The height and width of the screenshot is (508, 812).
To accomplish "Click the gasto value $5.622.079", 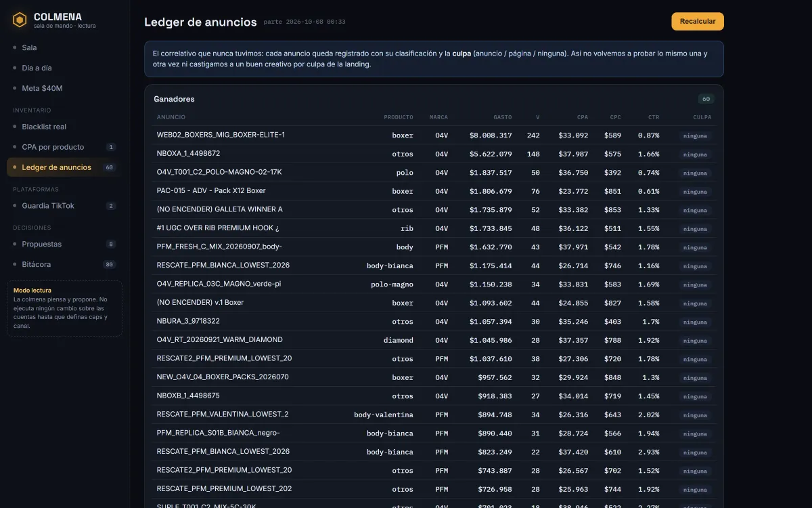I will (491, 154).
